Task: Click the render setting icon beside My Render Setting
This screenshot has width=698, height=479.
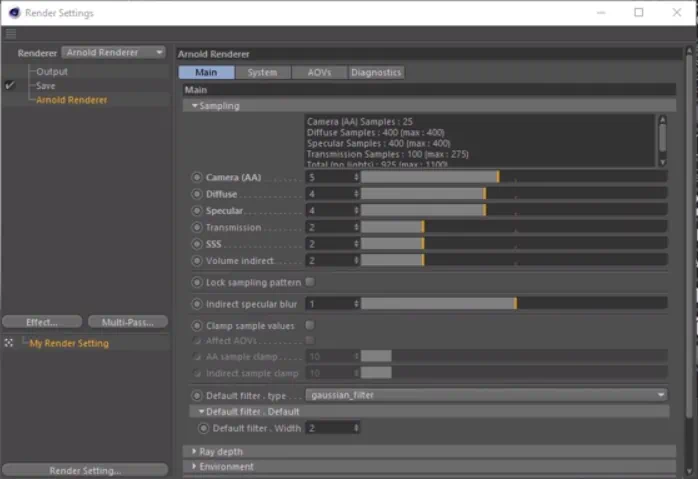Action: pyautogui.click(x=9, y=343)
